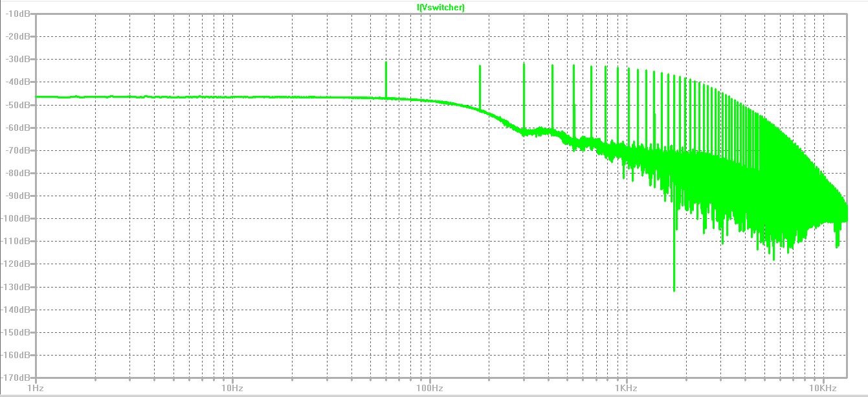Click the -100dB axis label
The width and height of the screenshot is (868, 397).
pos(16,218)
